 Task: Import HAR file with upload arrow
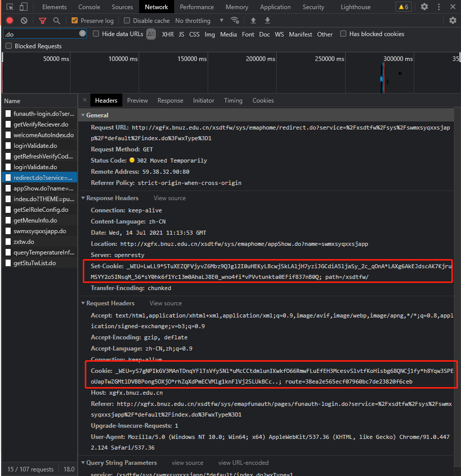(253, 20)
